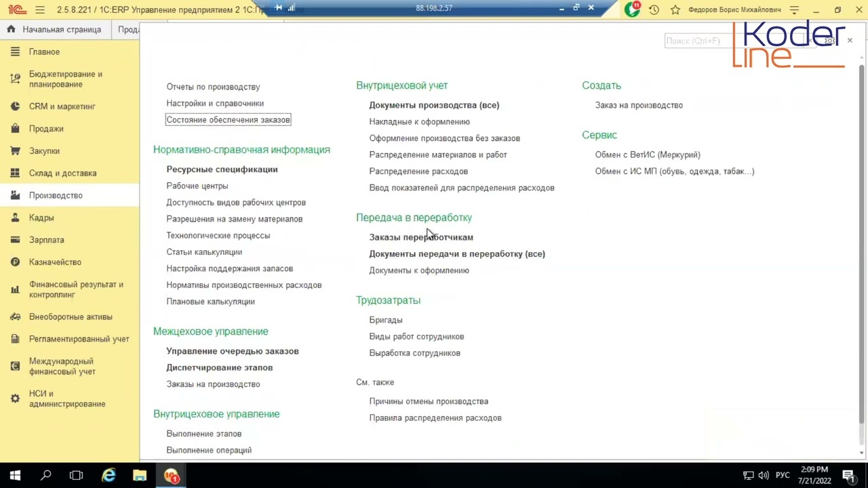Viewport: 868px width, 488px height.
Task: Open Заказ на производство under Создать
Action: coord(639,105)
